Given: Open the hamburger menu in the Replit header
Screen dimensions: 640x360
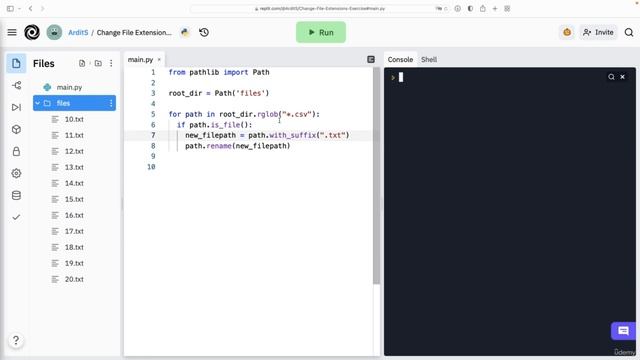Looking at the screenshot, I should click(x=12, y=32).
